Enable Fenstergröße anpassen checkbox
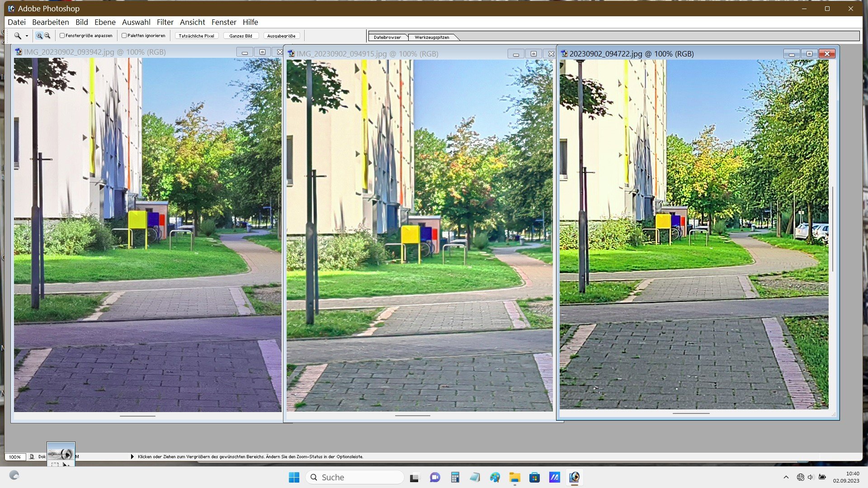The height and width of the screenshot is (488, 868). tap(62, 36)
